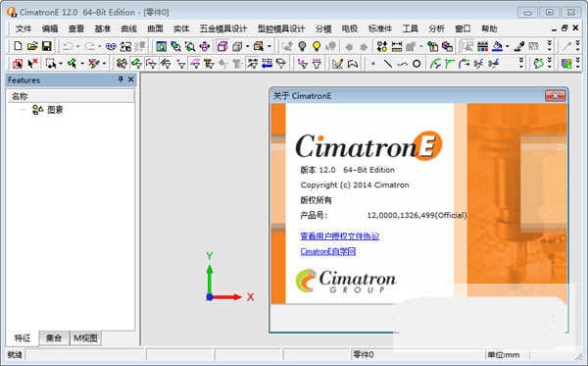
Task: Select the line drawing tool
Action: tap(388, 64)
